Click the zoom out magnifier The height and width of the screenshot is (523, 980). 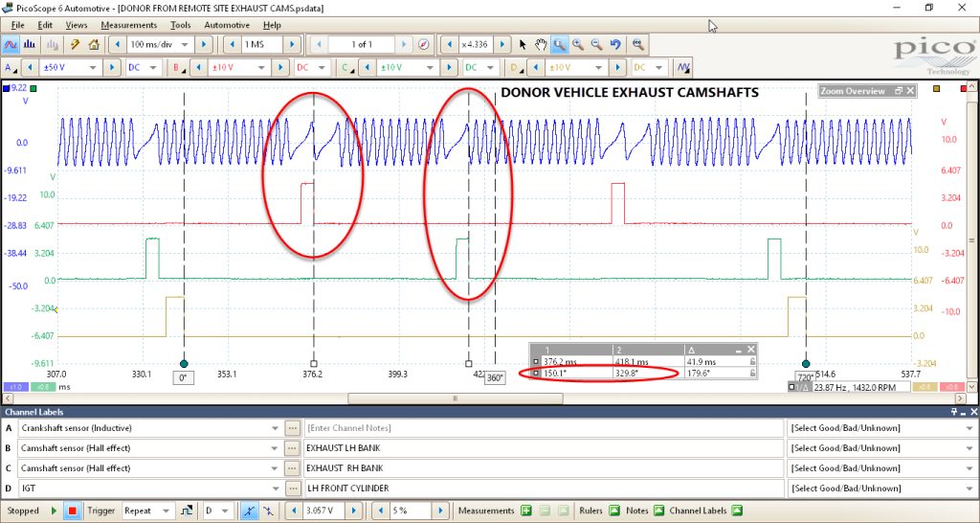pos(597,45)
